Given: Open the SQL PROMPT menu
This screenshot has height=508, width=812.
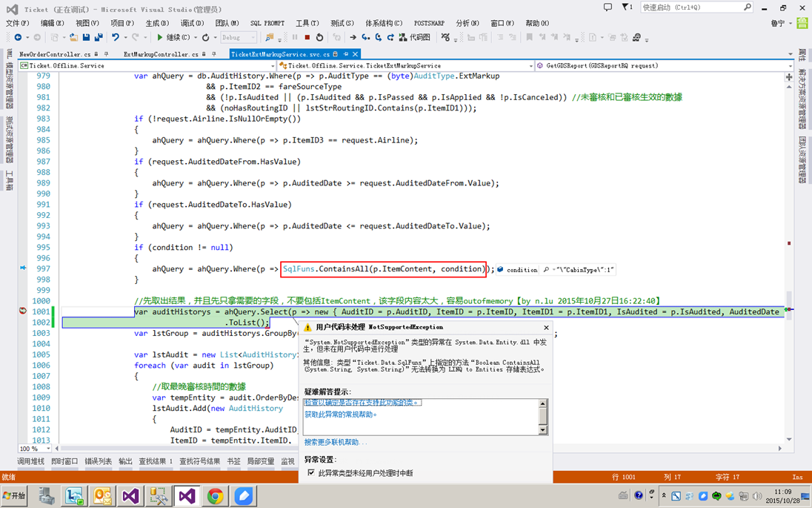Looking at the screenshot, I should (267, 23).
